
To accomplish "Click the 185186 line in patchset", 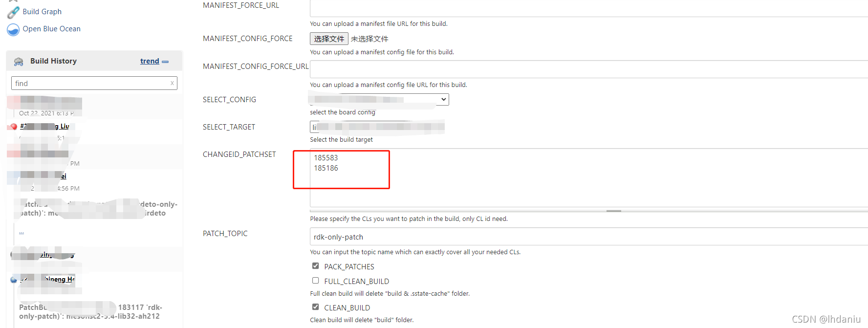I will click(x=326, y=168).
